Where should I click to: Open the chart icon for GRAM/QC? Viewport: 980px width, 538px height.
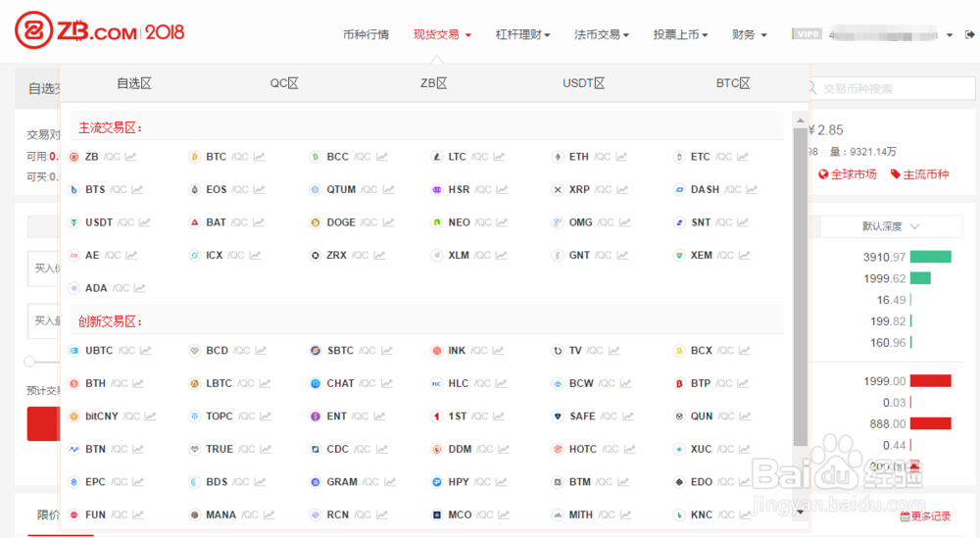click(390, 482)
